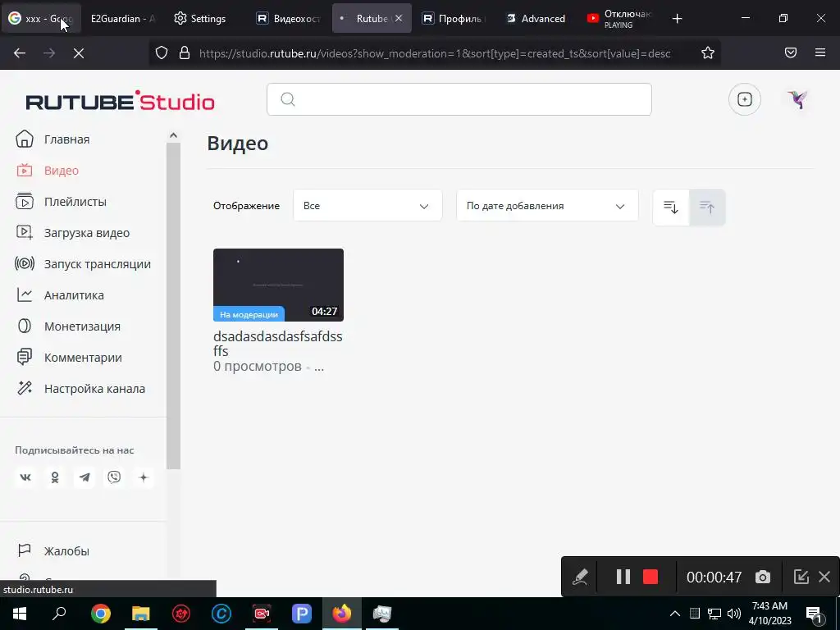Launch Chrome from the taskbar
Viewport: 840px width, 630px height.
click(100, 614)
